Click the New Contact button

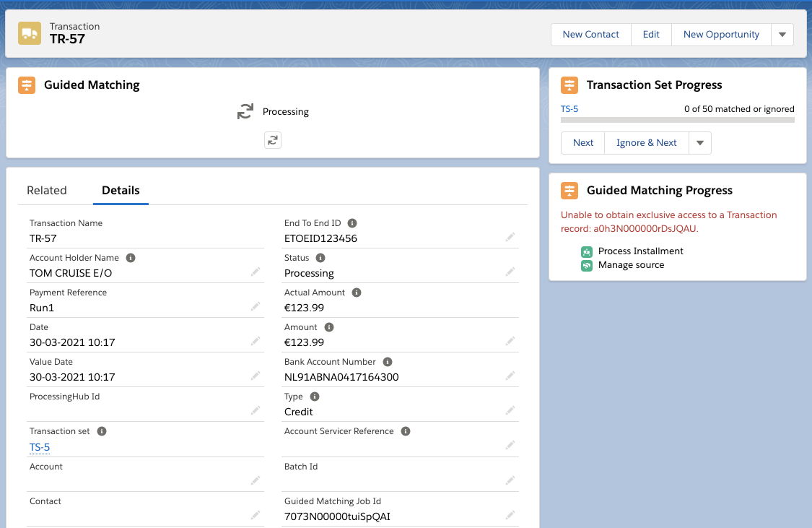(x=590, y=35)
